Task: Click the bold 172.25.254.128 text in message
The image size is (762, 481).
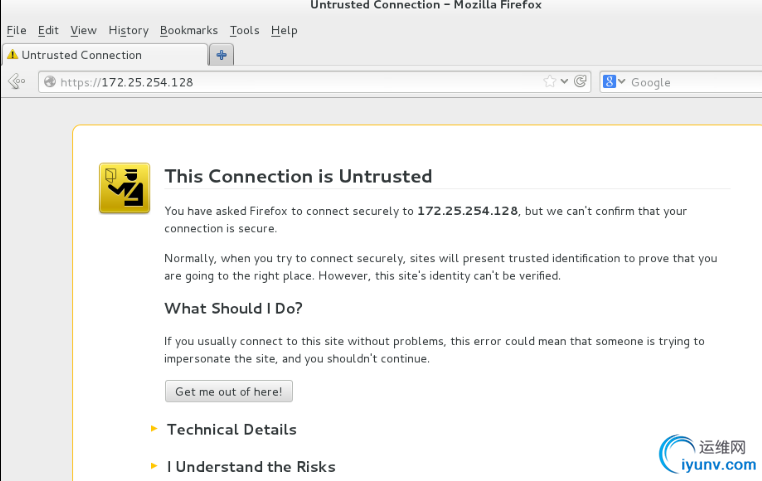Action: click(x=468, y=211)
